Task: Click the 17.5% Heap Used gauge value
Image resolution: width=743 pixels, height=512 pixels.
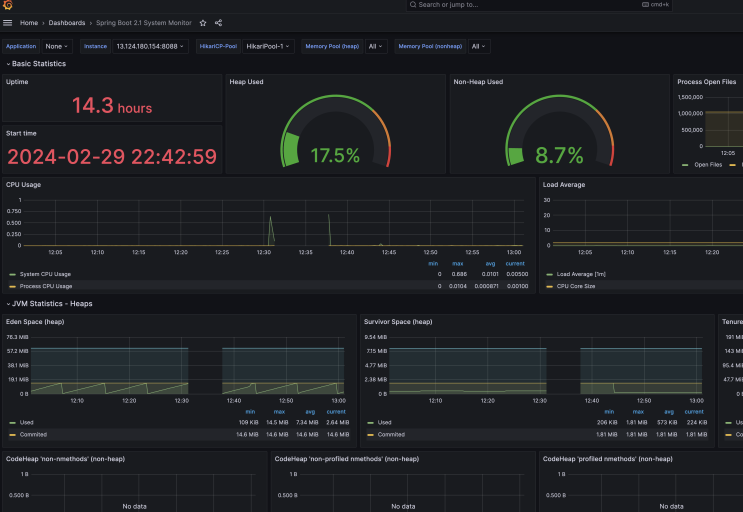Action: (x=335, y=156)
